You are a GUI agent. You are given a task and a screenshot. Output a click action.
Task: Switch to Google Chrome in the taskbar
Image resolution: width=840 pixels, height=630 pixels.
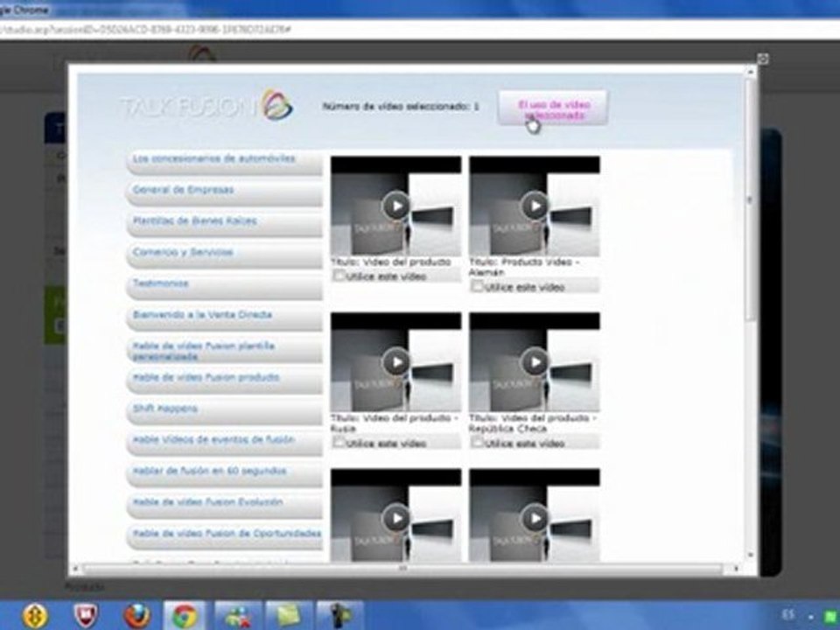(185, 616)
